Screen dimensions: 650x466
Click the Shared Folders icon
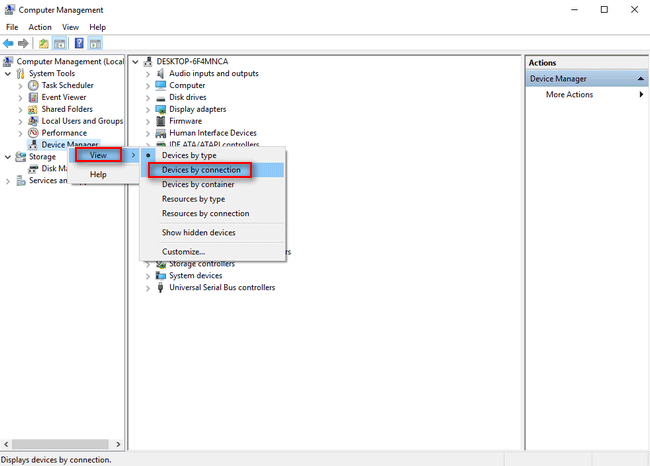[x=33, y=109]
